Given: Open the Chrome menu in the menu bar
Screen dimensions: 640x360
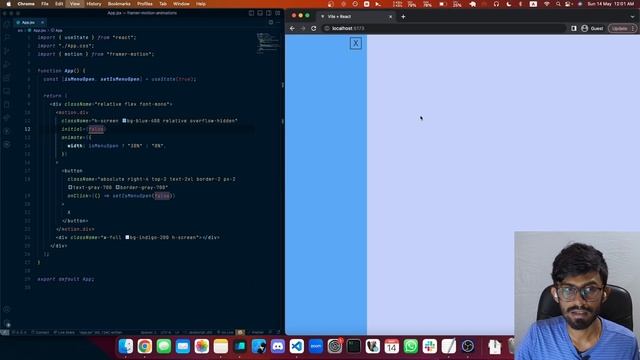Looking at the screenshot, I should click(x=26, y=4).
